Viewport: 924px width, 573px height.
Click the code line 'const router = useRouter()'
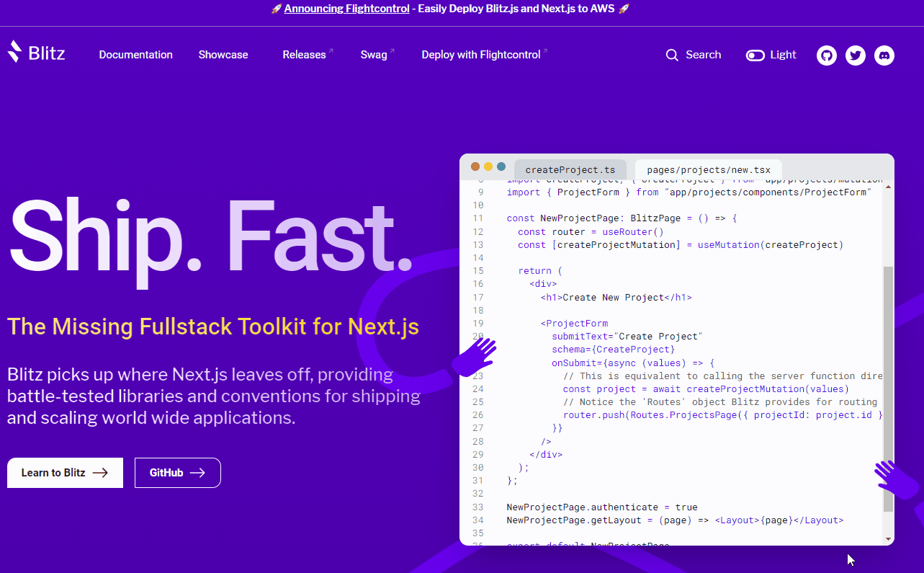point(591,232)
